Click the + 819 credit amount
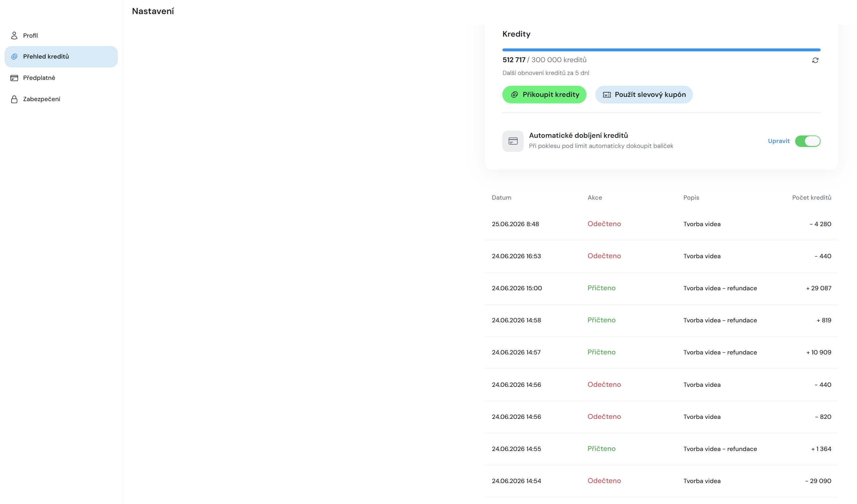This screenshot has height=504, width=857. (x=824, y=320)
